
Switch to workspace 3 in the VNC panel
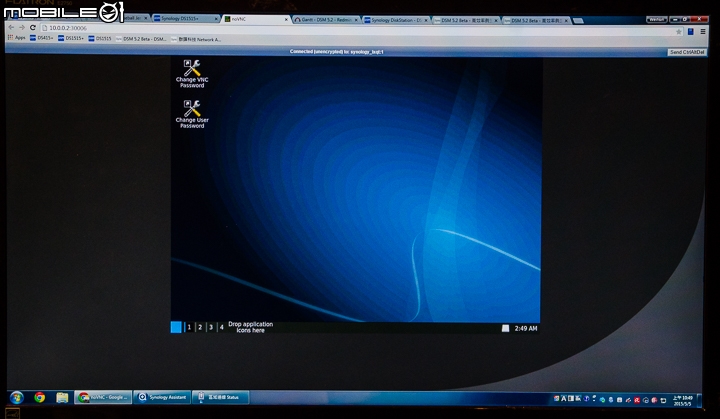point(211,327)
